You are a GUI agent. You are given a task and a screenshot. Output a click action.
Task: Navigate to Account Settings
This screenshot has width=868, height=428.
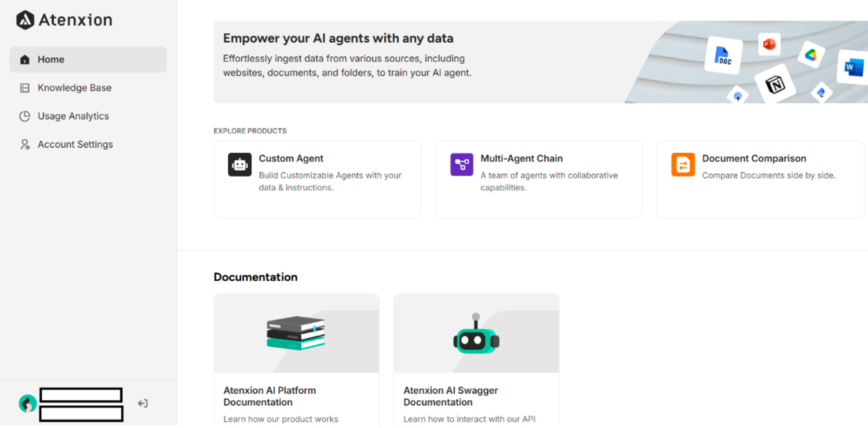pos(75,145)
